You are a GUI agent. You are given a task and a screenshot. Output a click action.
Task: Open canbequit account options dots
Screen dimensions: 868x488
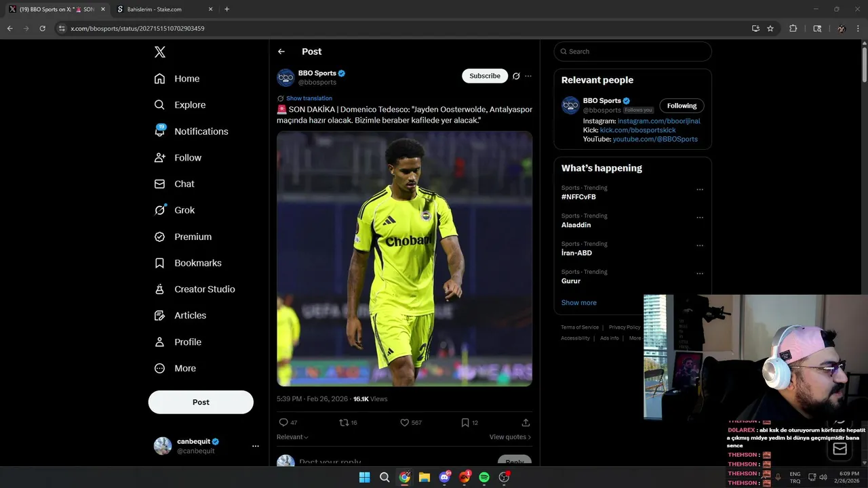click(256, 446)
